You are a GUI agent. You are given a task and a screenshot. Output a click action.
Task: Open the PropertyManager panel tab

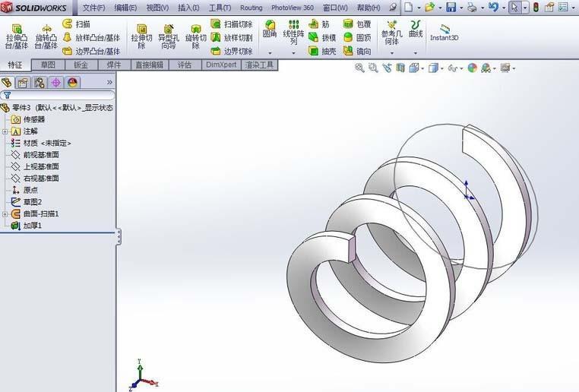23,82
